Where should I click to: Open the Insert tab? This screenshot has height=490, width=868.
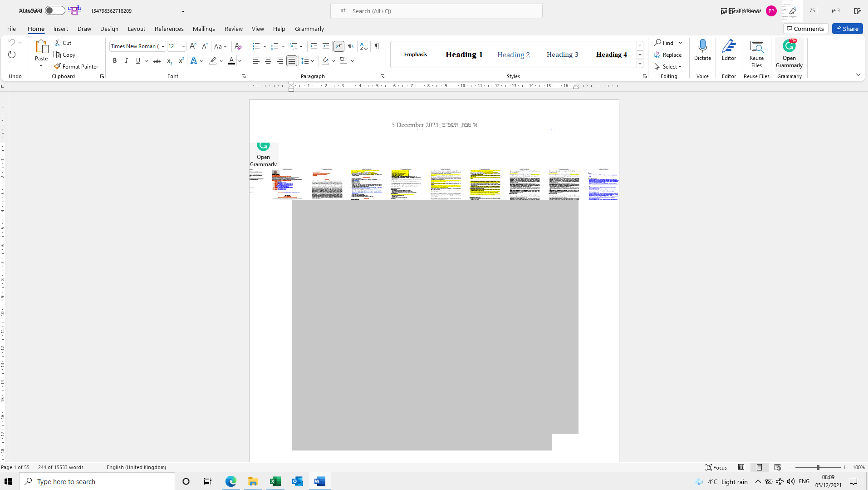(x=60, y=29)
